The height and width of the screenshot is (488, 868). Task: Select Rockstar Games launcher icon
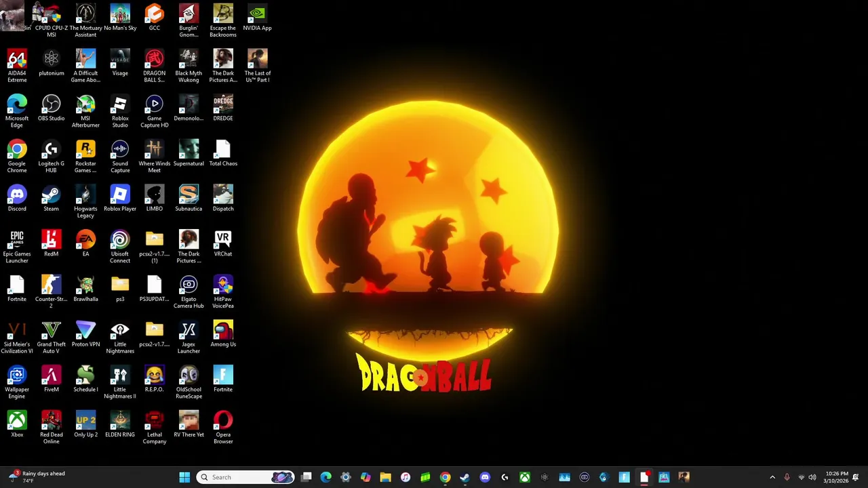coord(85,156)
